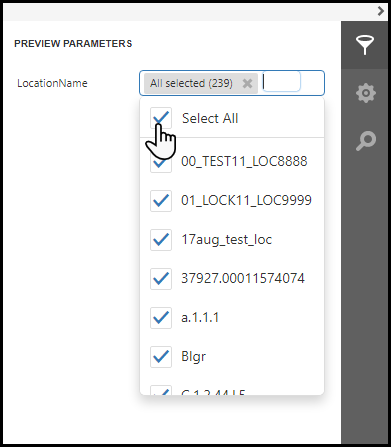
Task: Uncheck the 17aug_test_loc checkbox
Action: pos(161,240)
